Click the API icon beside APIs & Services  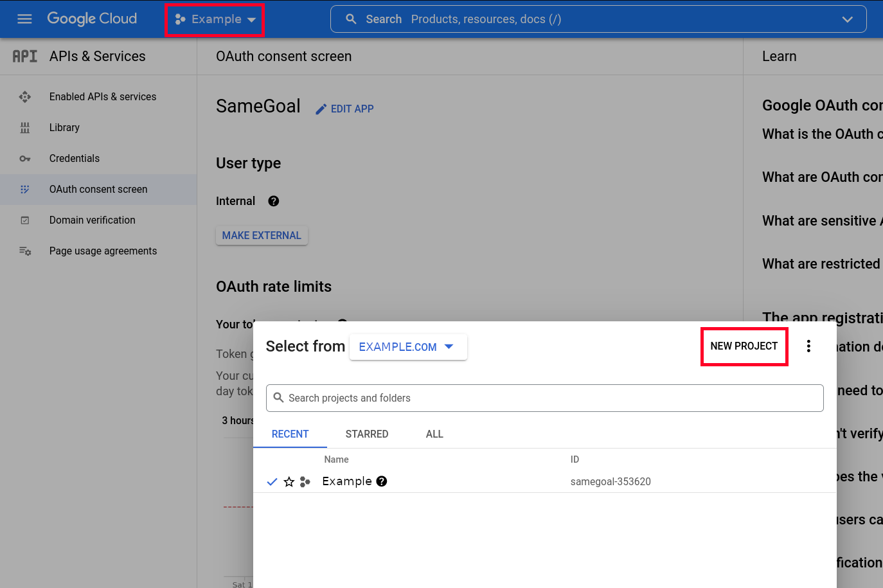click(25, 57)
